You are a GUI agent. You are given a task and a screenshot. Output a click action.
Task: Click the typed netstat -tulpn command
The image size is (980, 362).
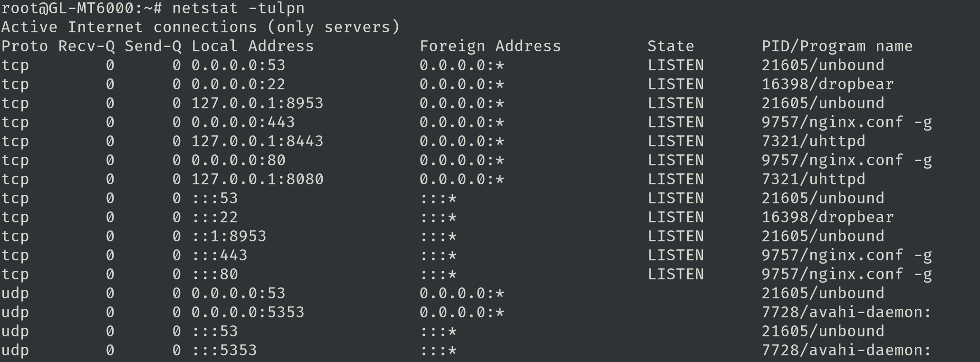point(238,9)
